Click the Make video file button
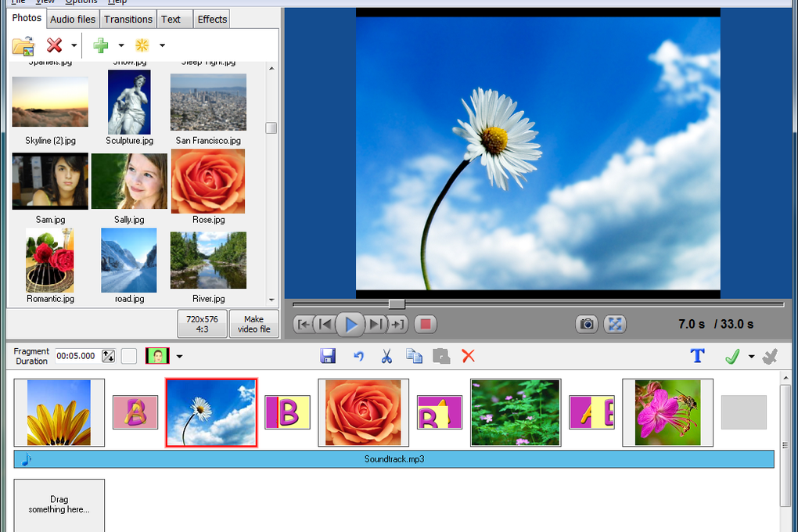This screenshot has height=532, width=798. point(254,324)
